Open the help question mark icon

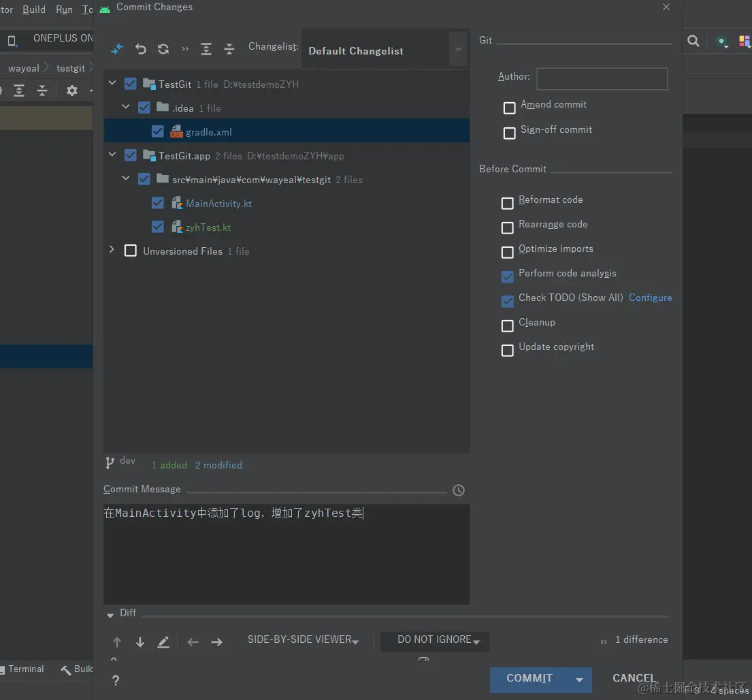[116, 680]
